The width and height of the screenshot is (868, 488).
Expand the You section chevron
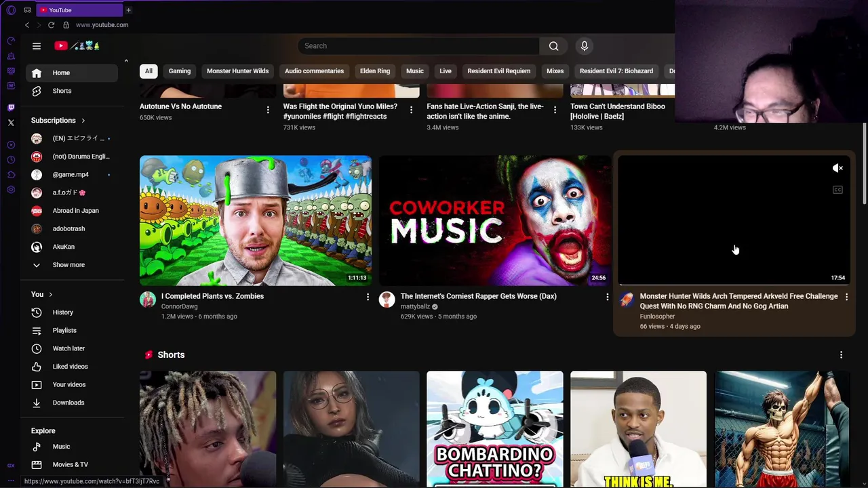(50, 295)
